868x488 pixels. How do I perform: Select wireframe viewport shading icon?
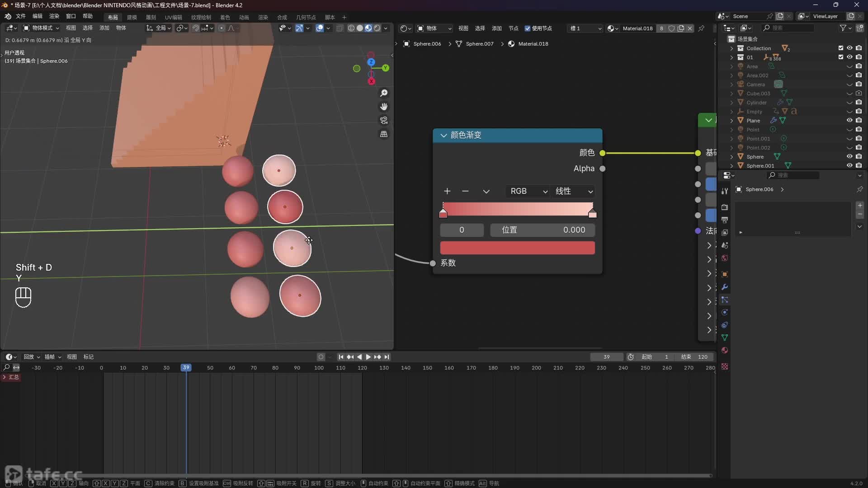[351, 28]
